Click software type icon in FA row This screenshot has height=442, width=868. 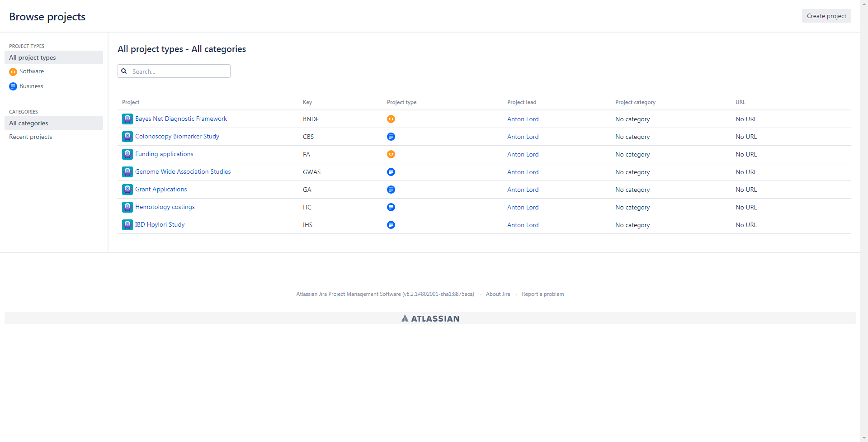coord(391,154)
